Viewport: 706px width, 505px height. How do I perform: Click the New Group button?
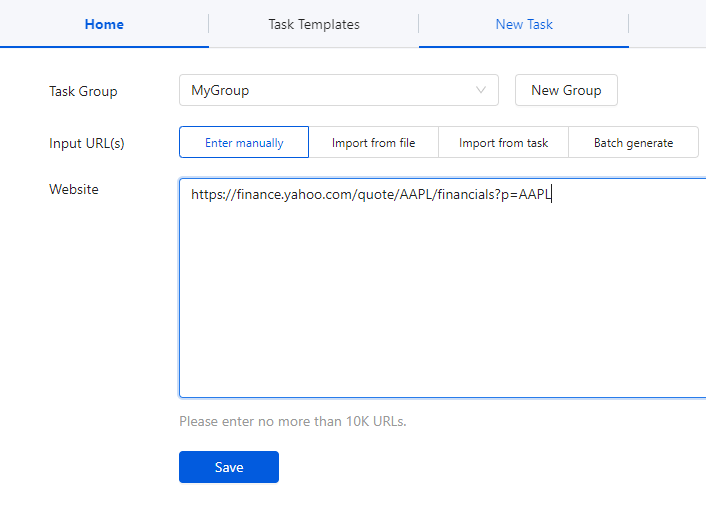[566, 90]
